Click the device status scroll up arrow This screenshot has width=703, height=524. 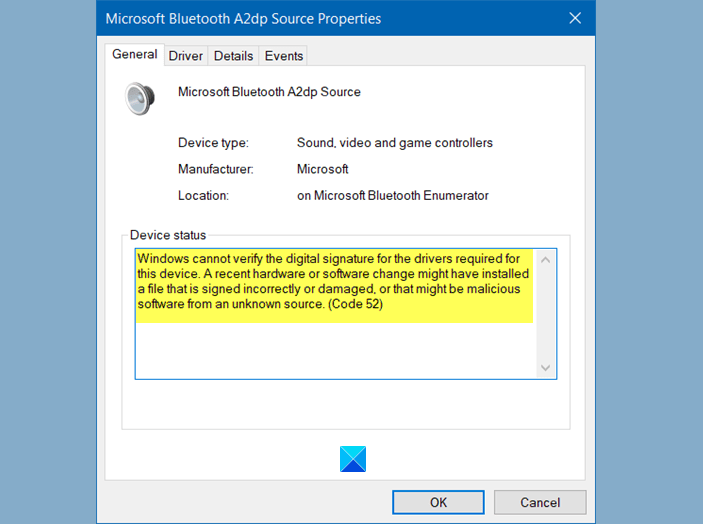[x=545, y=260]
